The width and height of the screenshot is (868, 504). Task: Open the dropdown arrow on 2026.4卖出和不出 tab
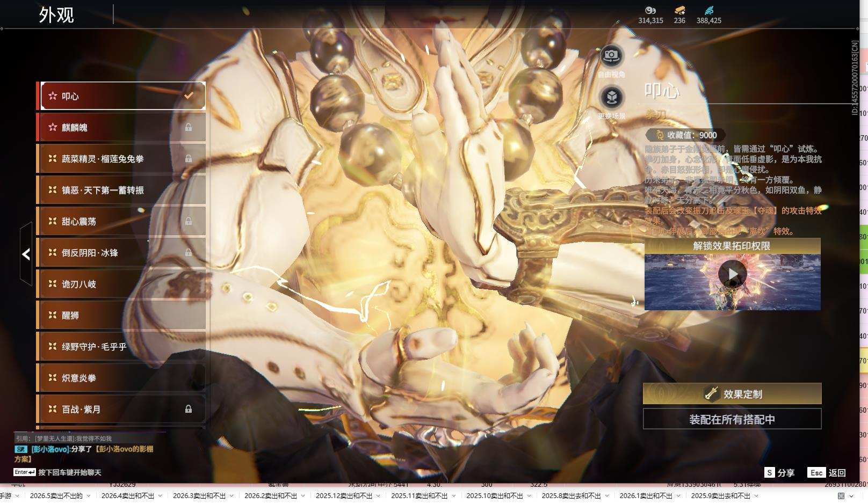click(160, 496)
